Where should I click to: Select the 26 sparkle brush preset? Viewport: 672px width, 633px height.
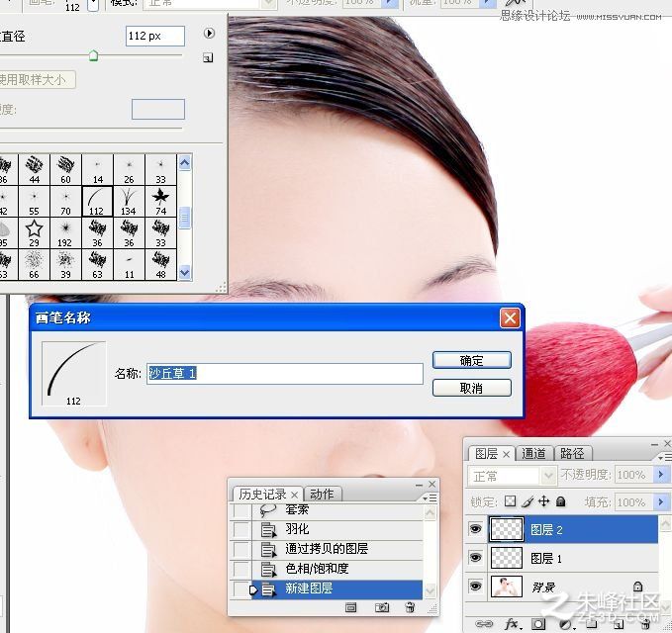129,169
